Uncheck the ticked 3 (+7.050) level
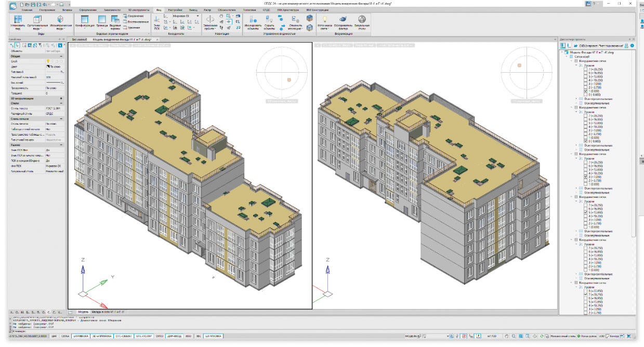 [x=586, y=177]
